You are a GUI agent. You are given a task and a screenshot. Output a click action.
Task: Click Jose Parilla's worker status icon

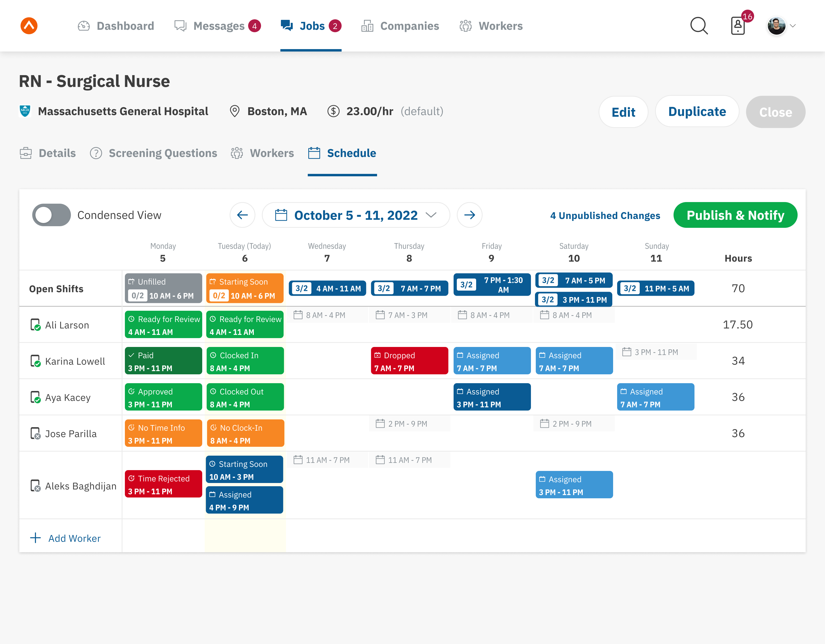coord(35,433)
